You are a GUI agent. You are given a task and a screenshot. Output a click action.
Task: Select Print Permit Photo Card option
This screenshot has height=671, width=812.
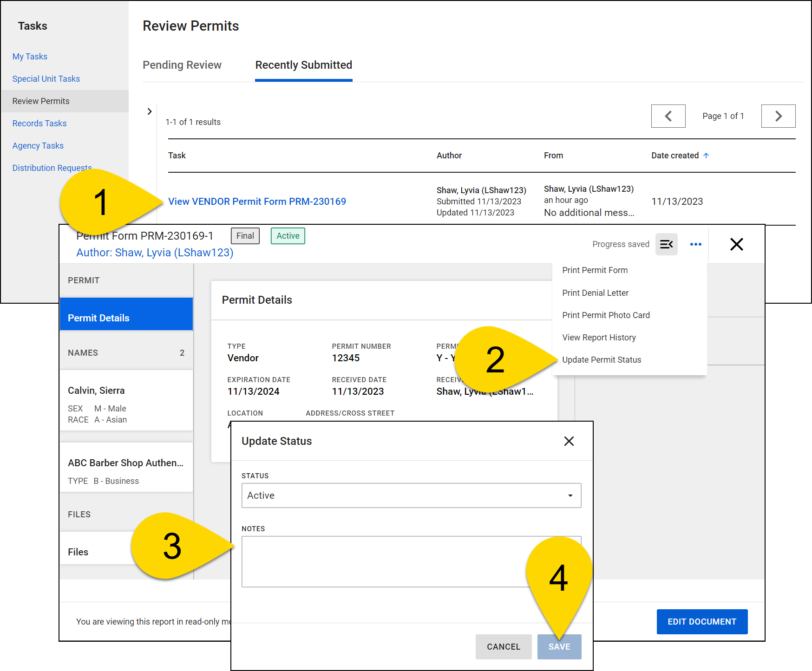pyautogui.click(x=606, y=315)
